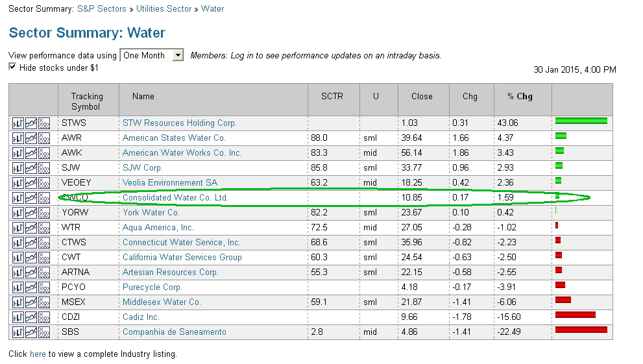
Task: Open the line chart icon for ARTNA
Action: point(31,273)
